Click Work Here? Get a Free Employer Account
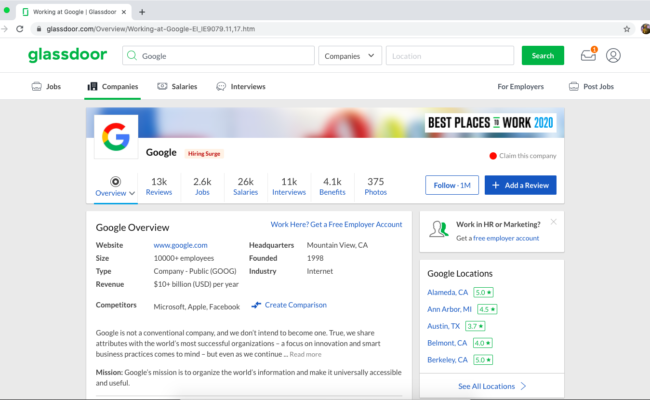650x400 pixels. pos(336,224)
